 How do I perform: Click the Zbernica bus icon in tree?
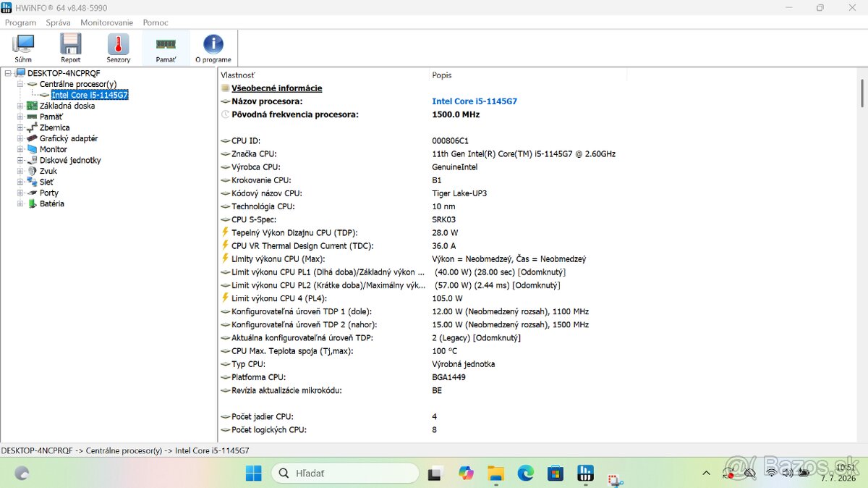pyautogui.click(x=33, y=127)
